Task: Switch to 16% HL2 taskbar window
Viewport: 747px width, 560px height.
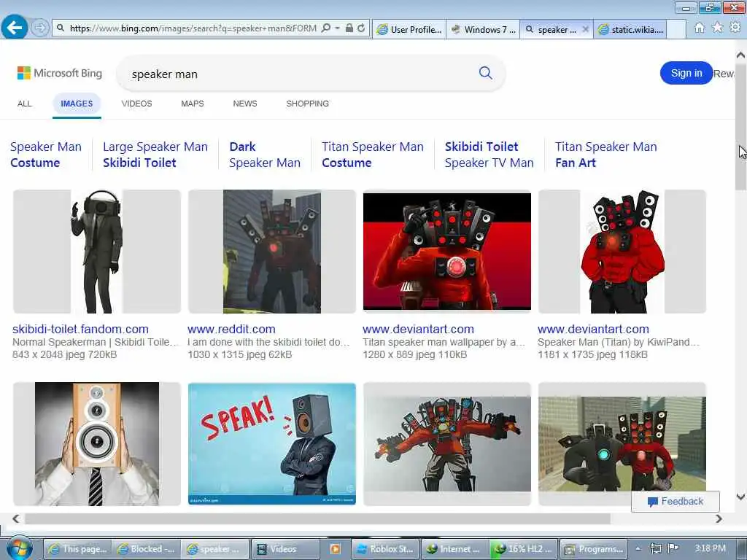Action: click(x=524, y=549)
